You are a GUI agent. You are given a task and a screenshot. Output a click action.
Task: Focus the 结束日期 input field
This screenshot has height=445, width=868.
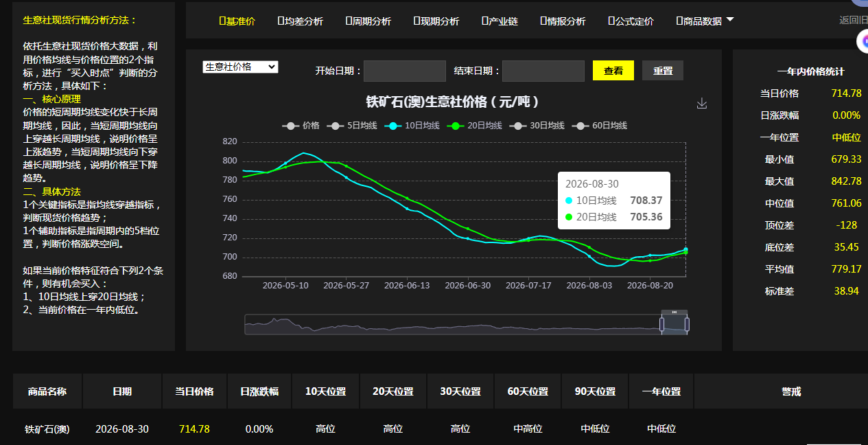(x=543, y=71)
